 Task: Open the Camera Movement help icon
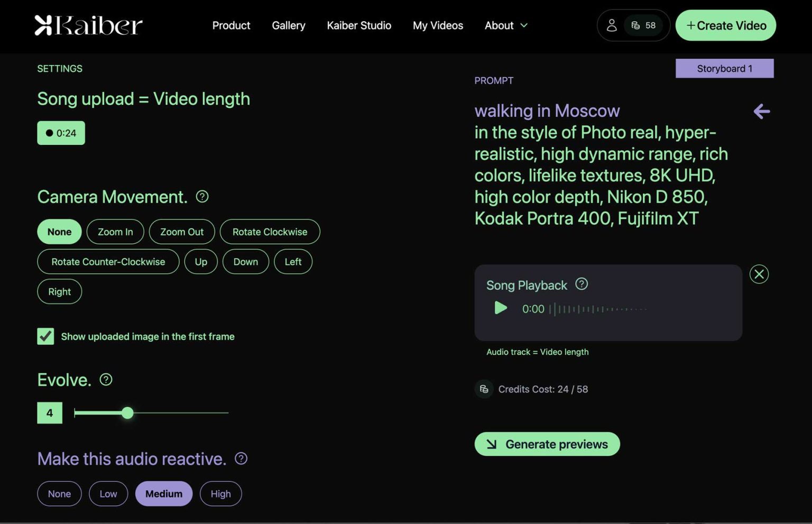click(202, 196)
